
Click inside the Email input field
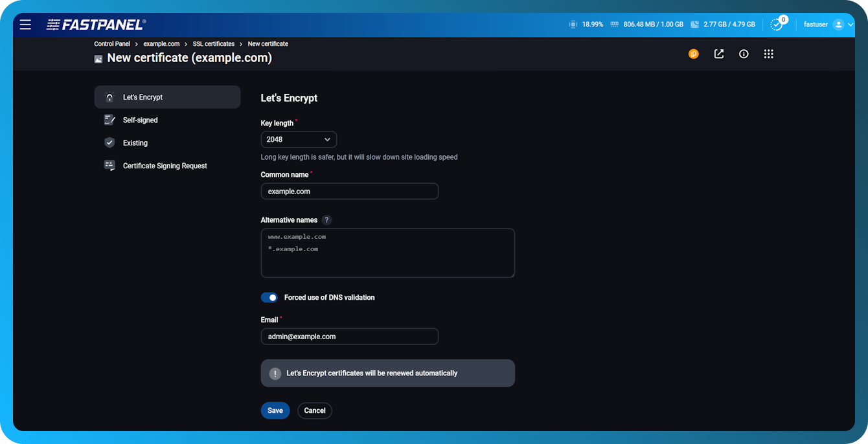pos(349,336)
